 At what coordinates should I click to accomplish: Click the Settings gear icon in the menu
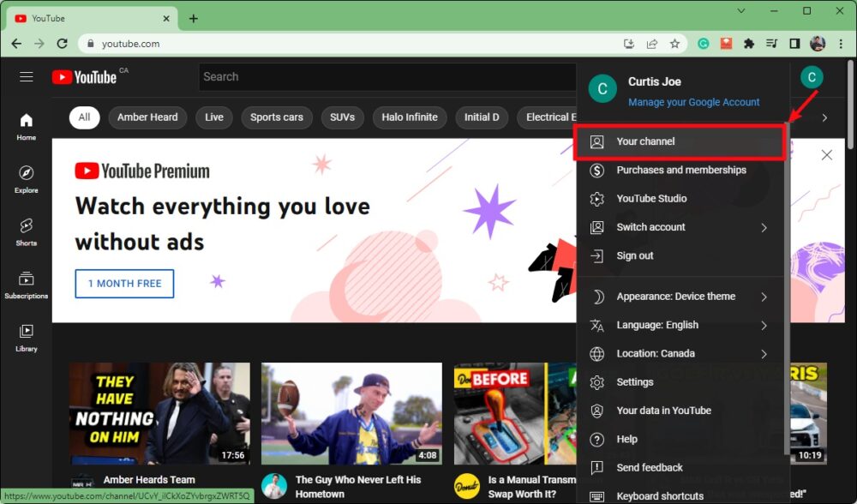(x=596, y=381)
